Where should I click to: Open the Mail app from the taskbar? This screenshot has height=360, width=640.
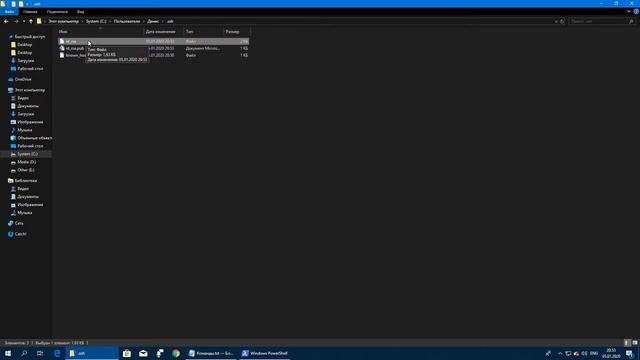[143, 353]
